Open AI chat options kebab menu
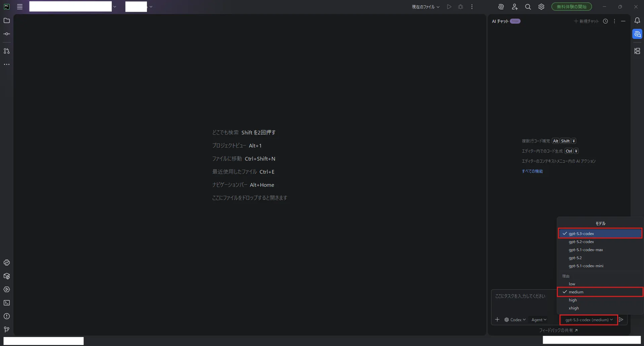The height and width of the screenshot is (346, 644). point(614,21)
